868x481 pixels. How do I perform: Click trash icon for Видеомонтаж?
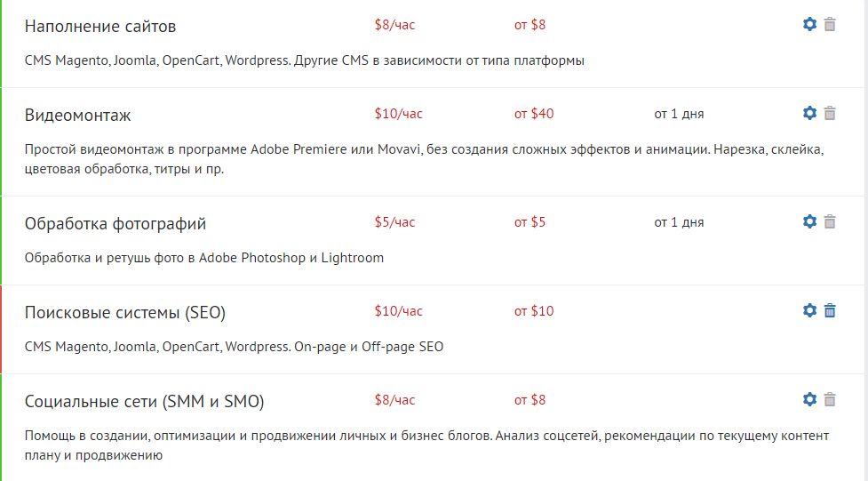830,113
